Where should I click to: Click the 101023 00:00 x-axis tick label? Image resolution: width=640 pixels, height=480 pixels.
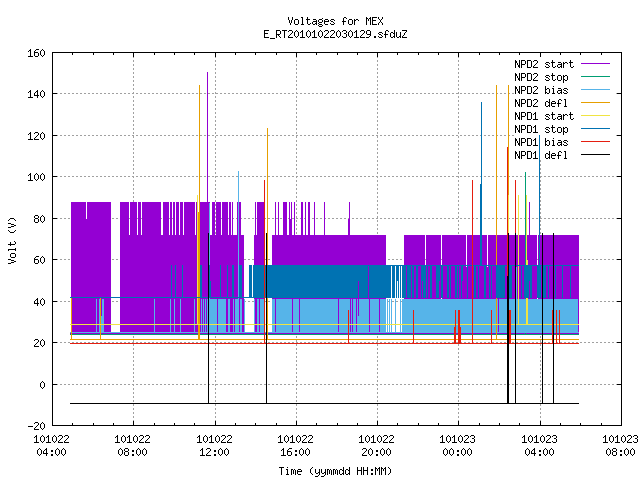(x=457, y=445)
